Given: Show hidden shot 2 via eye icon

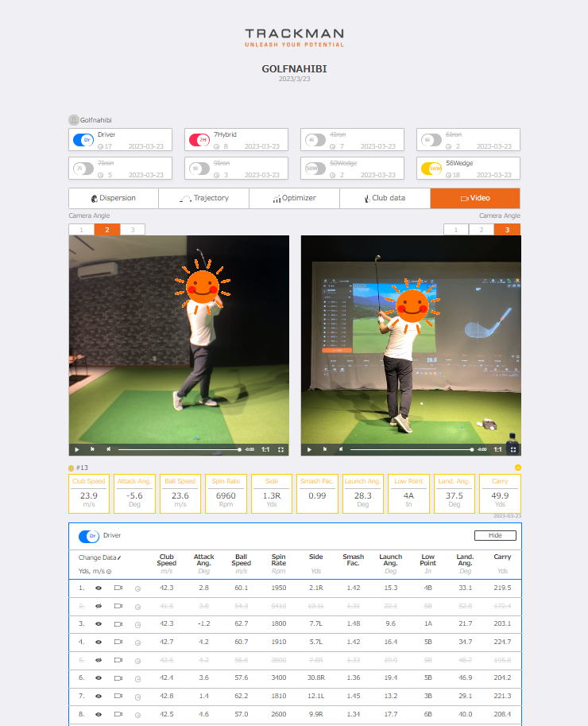Looking at the screenshot, I should 99,606.
